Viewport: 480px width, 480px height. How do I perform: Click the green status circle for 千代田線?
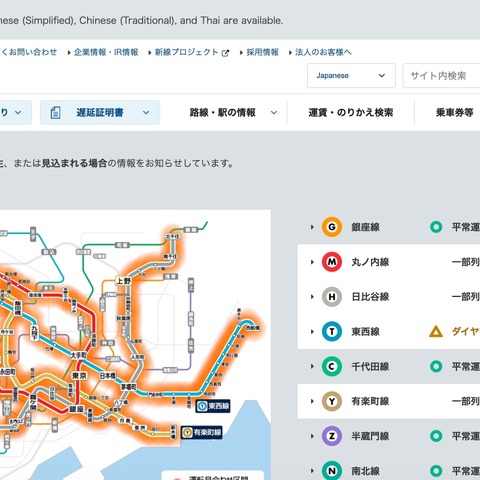tap(436, 366)
